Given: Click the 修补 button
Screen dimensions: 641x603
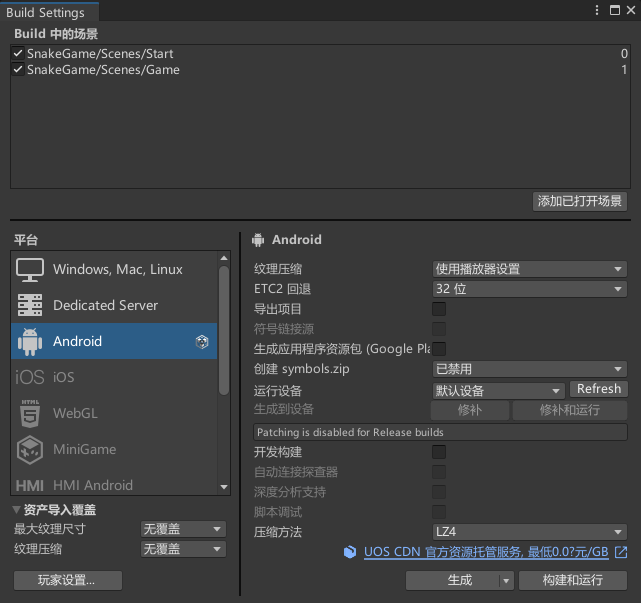Looking at the screenshot, I should pyautogui.click(x=470, y=410).
